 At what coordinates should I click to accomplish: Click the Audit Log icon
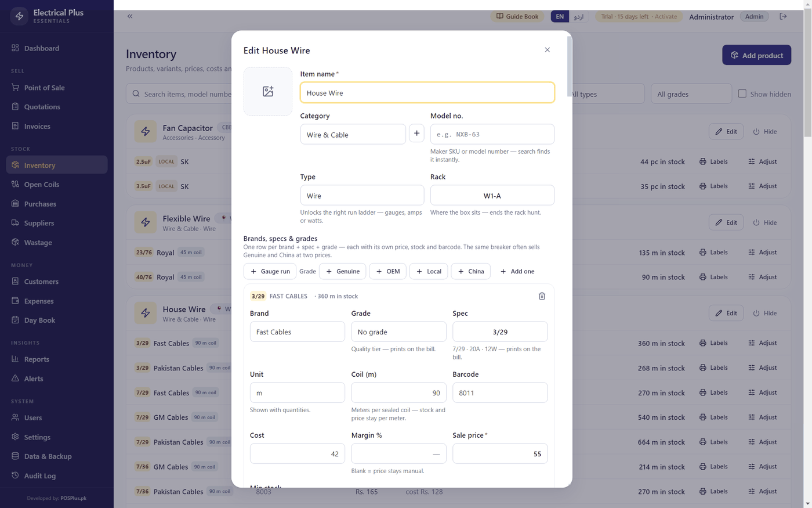[15, 475]
